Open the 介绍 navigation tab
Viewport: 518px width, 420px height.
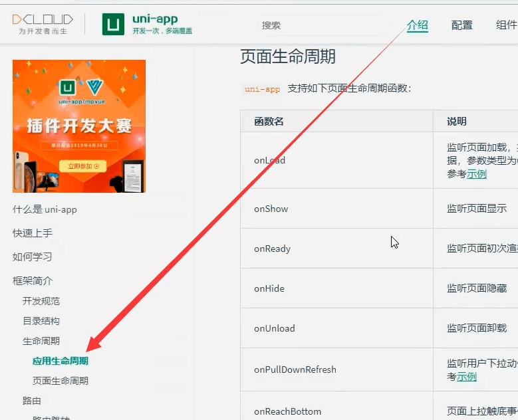[417, 25]
